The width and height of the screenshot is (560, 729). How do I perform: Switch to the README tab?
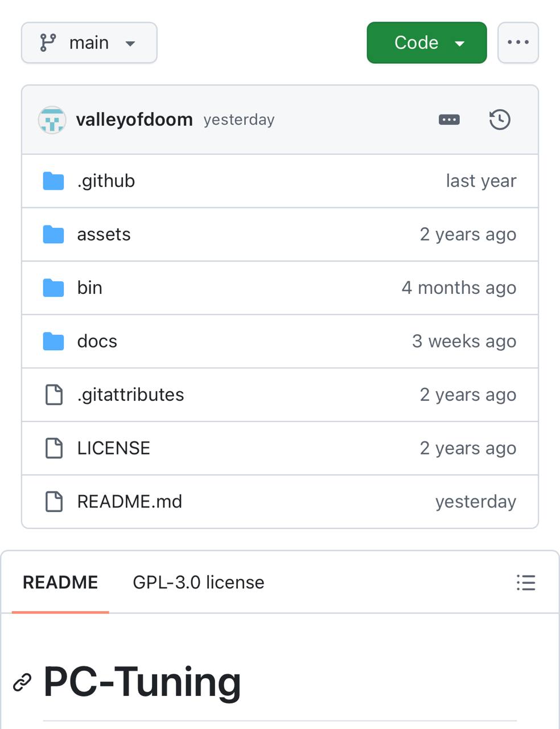point(60,583)
